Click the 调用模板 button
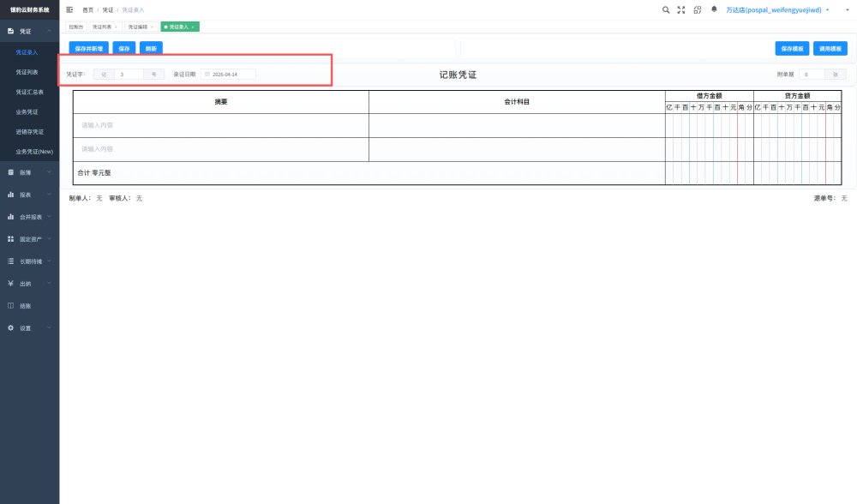The height and width of the screenshot is (504, 857). click(830, 49)
